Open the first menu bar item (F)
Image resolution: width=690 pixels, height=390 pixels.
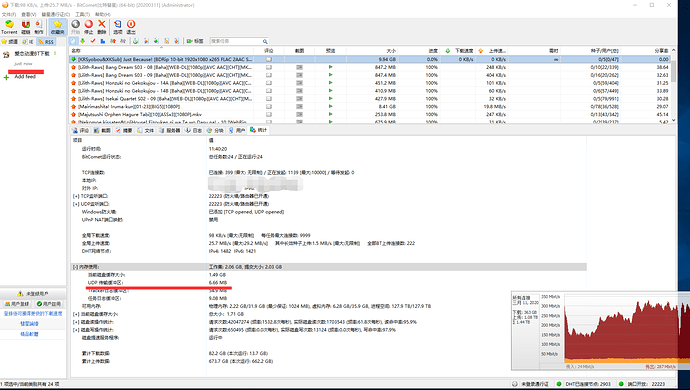pos(8,15)
